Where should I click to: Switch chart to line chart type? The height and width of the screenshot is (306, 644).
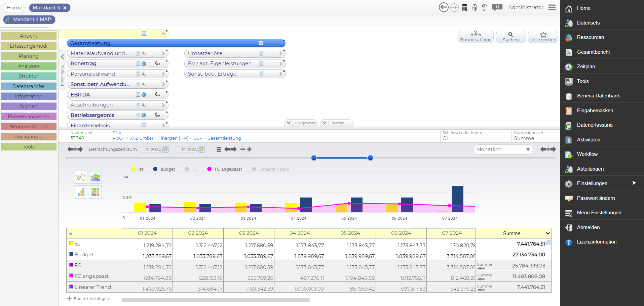coord(80,177)
